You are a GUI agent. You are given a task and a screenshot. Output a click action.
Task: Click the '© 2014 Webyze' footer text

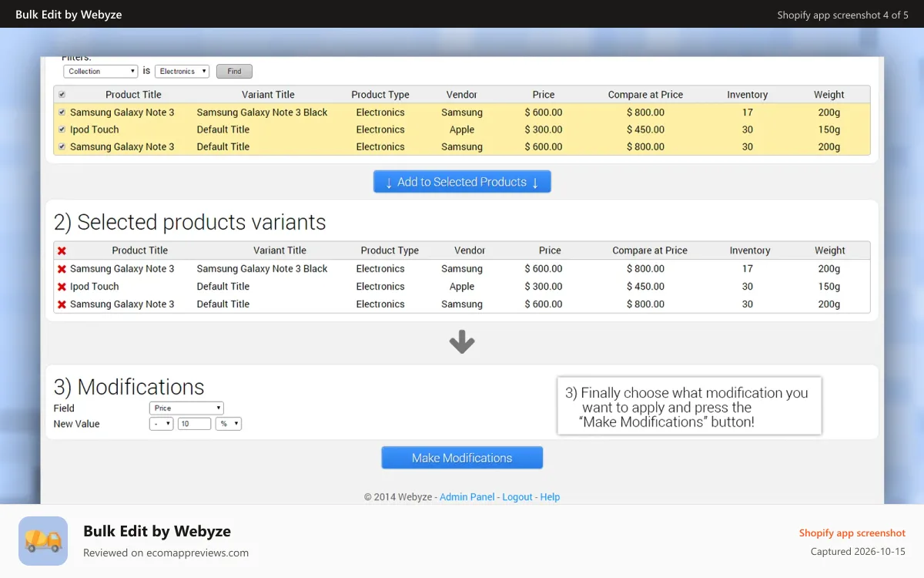(x=398, y=497)
